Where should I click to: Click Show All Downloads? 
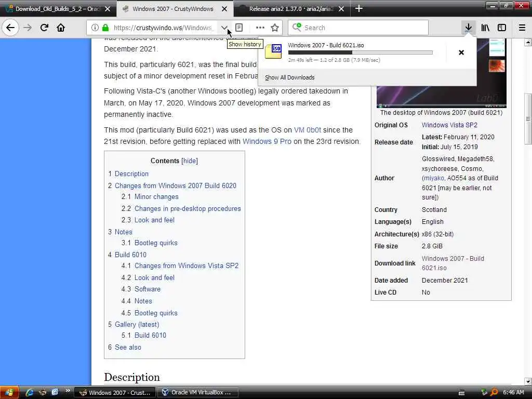pyautogui.click(x=289, y=77)
